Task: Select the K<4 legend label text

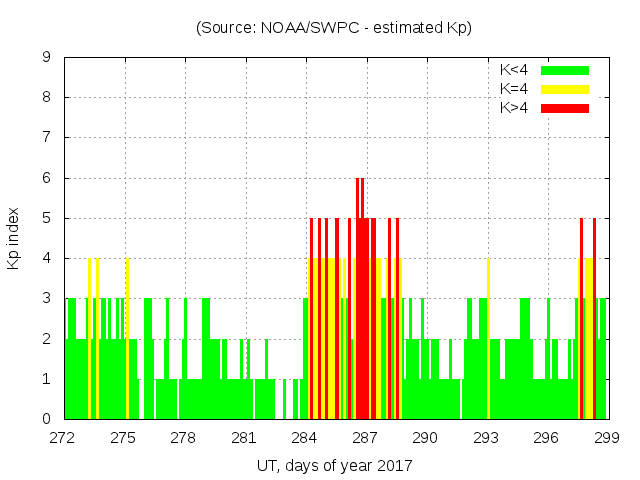Action: 514,70
